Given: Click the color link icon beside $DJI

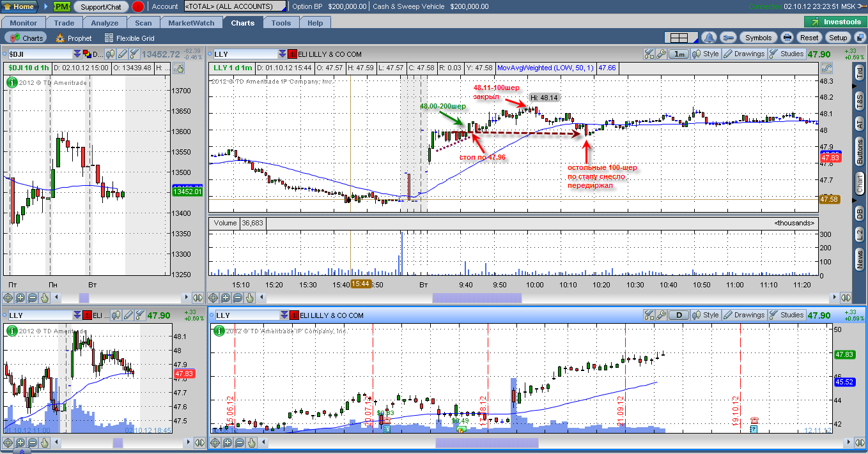Looking at the screenshot, I should [x=88, y=54].
